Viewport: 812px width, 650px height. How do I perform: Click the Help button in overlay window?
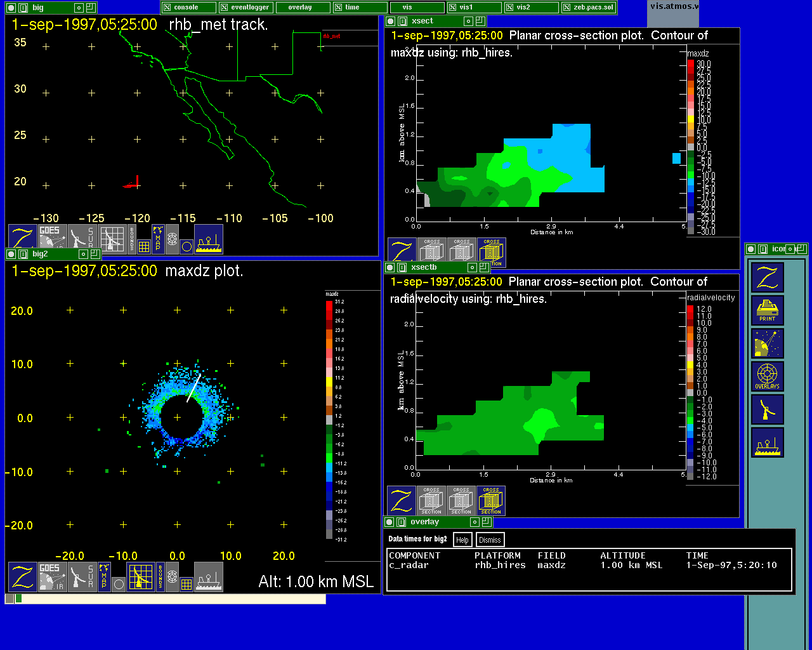click(x=462, y=540)
